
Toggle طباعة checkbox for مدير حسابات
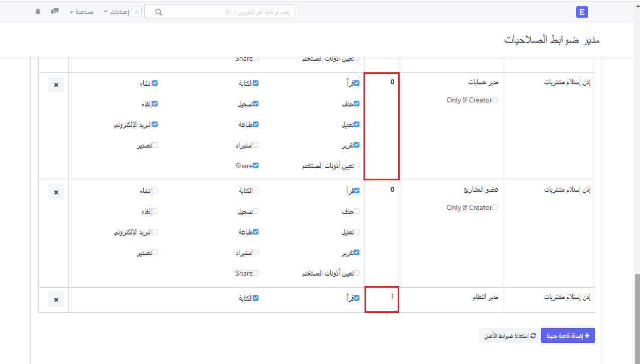point(255,125)
